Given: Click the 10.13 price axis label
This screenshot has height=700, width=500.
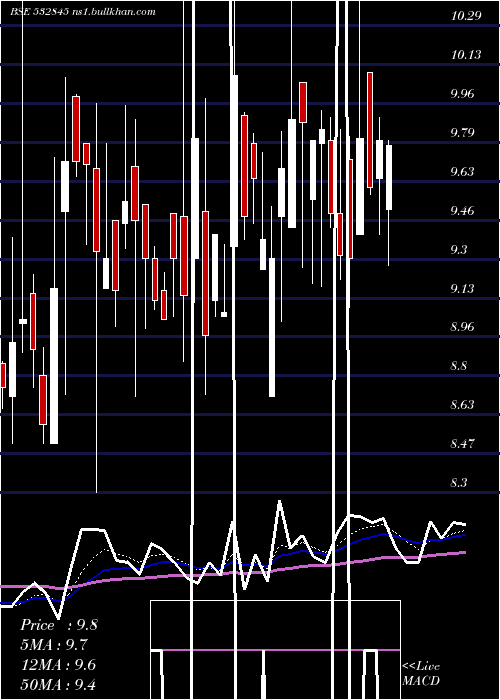Looking at the screenshot, I should click(x=466, y=55).
